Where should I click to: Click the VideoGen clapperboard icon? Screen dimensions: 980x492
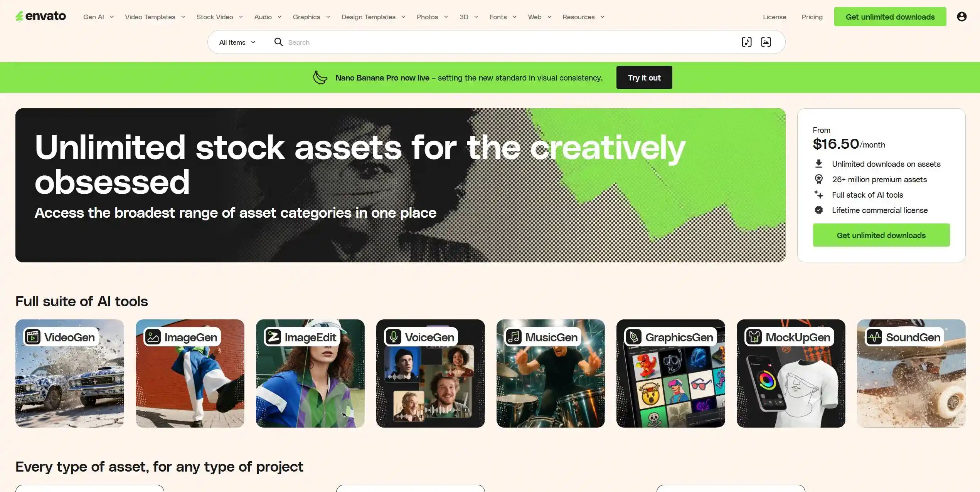click(x=33, y=337)
